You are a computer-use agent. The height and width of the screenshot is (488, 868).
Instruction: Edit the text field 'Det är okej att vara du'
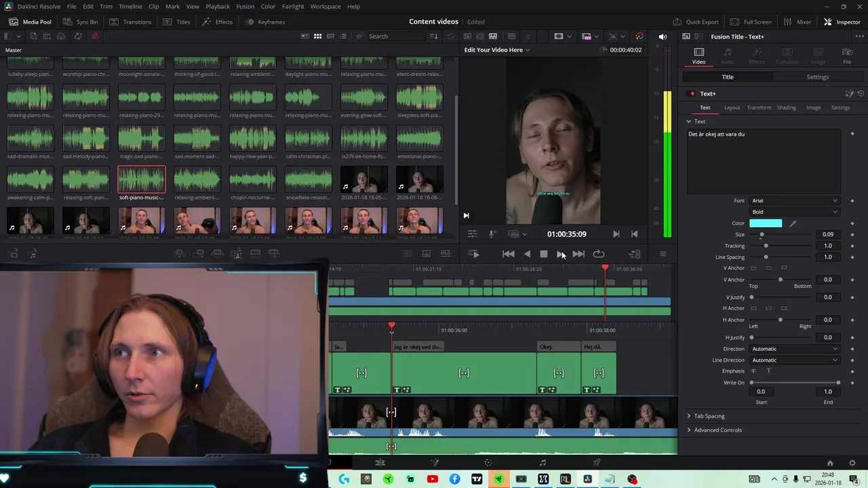pos(764,161)
